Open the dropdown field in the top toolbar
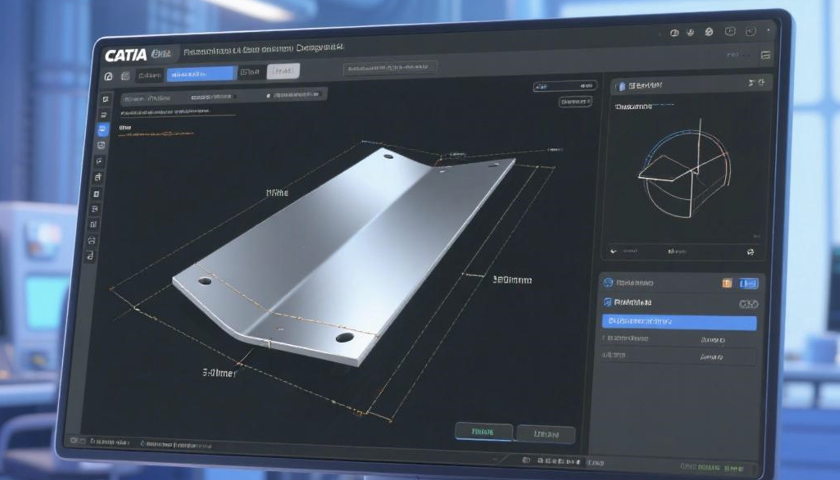This screenshot has width=840, height=480. [x=396, y=70]
